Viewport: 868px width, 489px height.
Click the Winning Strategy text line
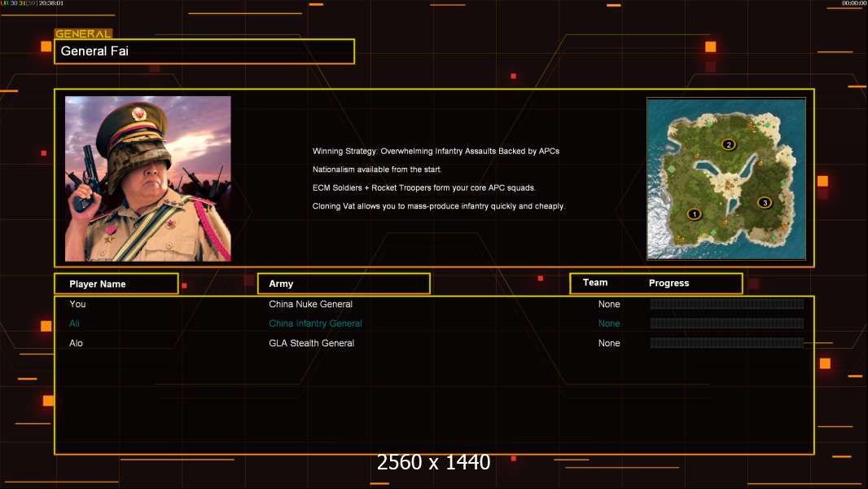click(436, 152)
